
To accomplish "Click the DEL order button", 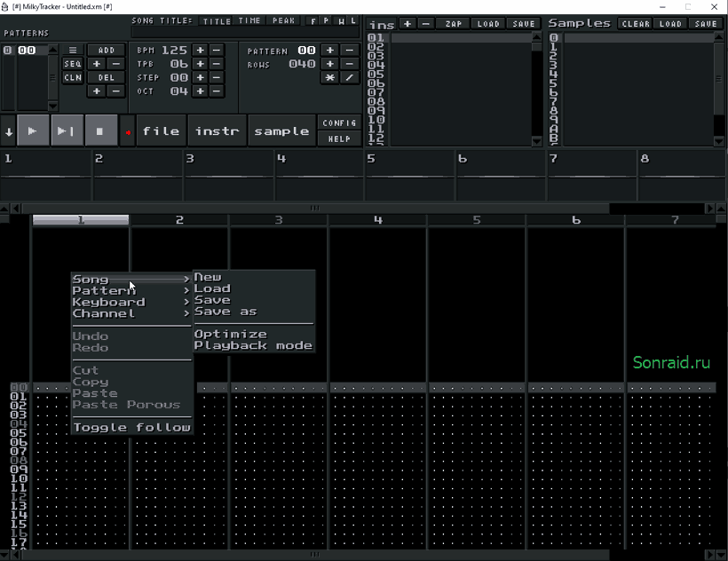I will [107, 77].
